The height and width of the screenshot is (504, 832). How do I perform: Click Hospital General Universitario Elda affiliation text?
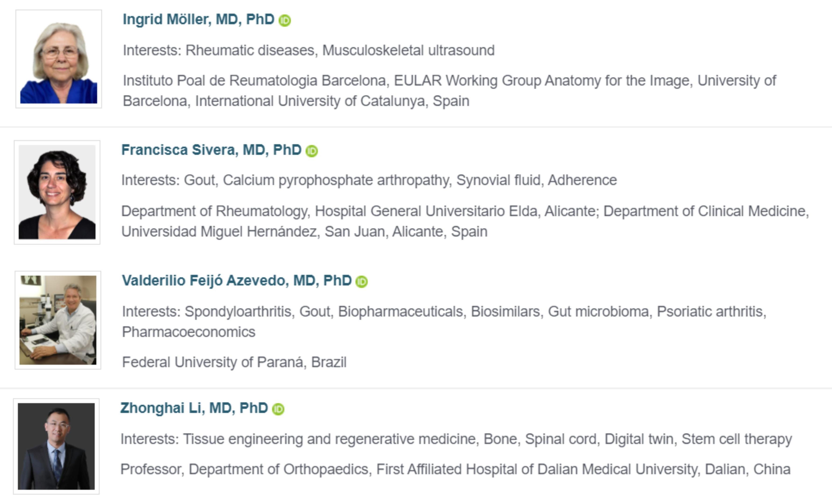[465, 221]
